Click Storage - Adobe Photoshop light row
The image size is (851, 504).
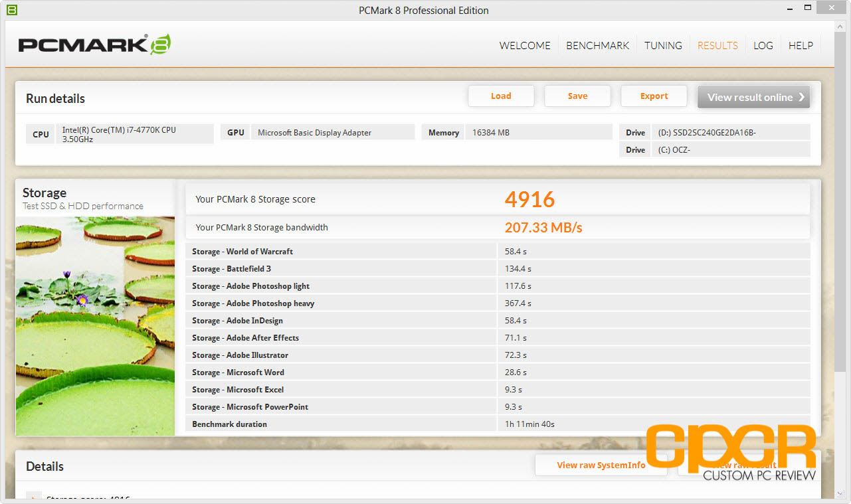(498, 286)
